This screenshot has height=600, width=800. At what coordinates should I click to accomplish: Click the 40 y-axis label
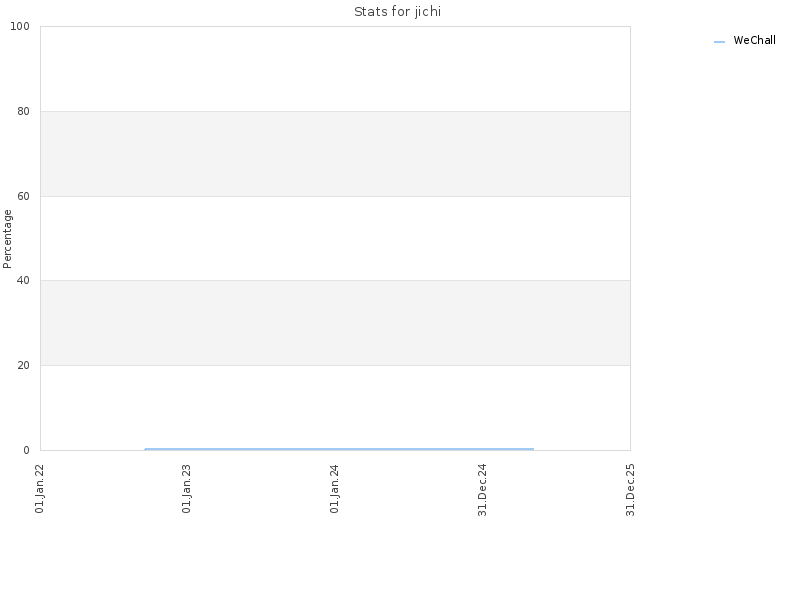click(x=23, y=281)
